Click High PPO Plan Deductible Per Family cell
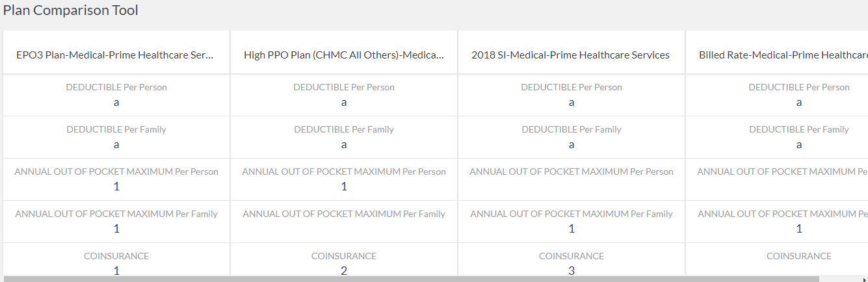This screenshot has height=282, width=868. 344,137
